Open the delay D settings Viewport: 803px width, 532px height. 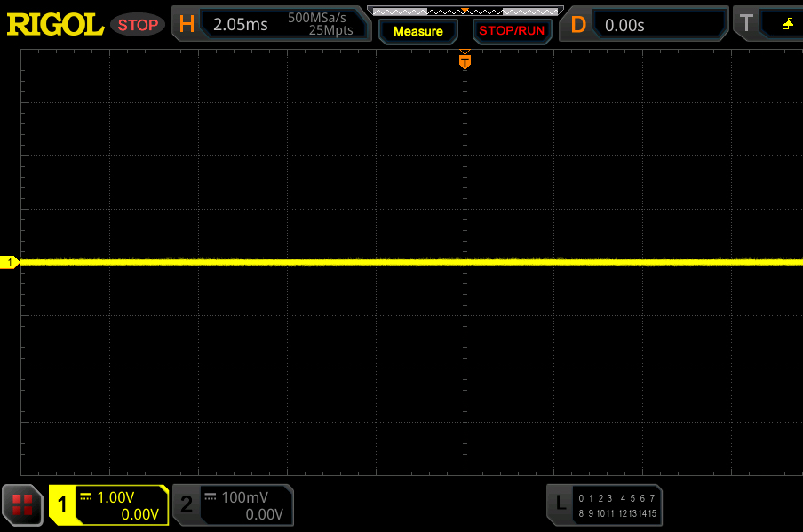click(x=578, y=24)
